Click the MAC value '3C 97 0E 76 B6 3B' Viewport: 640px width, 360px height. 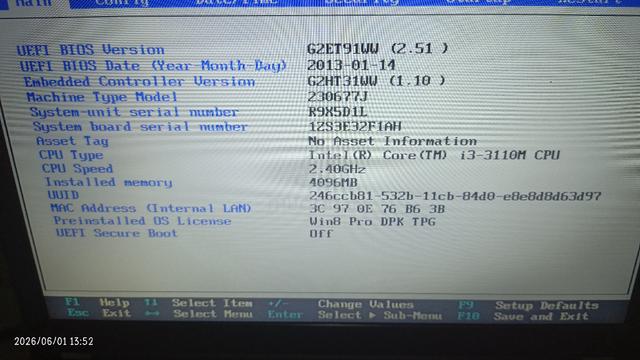(x=377, y=209)
